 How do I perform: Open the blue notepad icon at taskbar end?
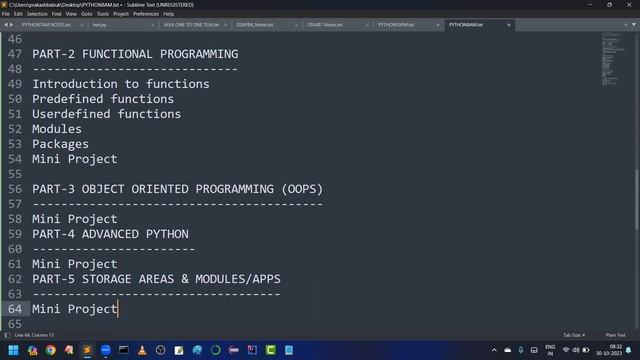tap(289, 350)
